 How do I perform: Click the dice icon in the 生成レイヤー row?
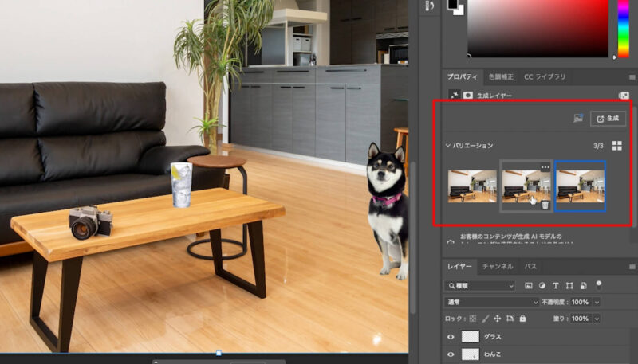click(624, 95)
